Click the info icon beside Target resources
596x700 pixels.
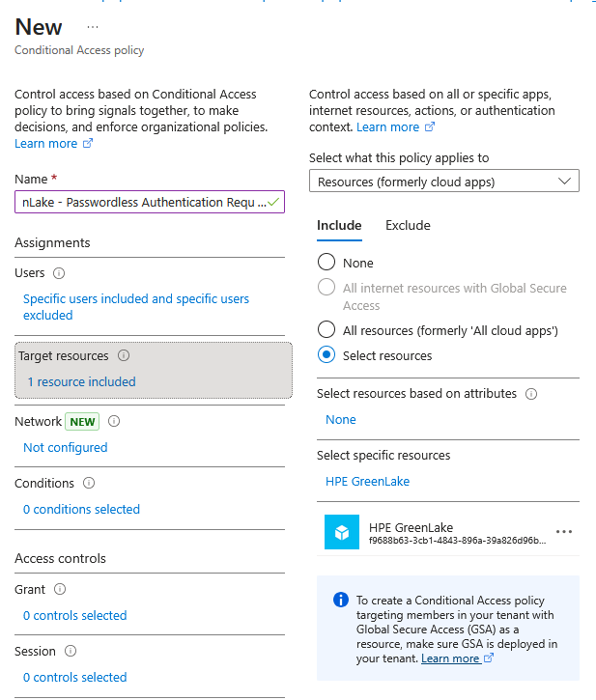tap(123, 355)
